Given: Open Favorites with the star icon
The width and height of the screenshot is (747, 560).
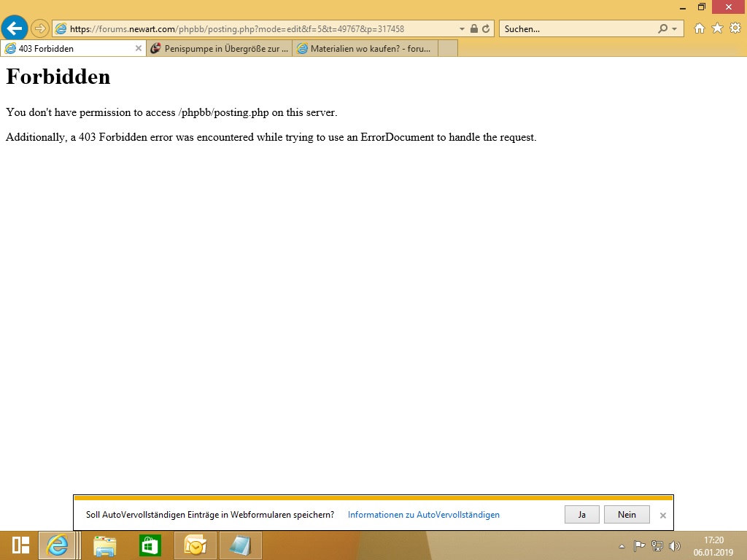Looking at the screenshot, I should [x=718, y=28].
